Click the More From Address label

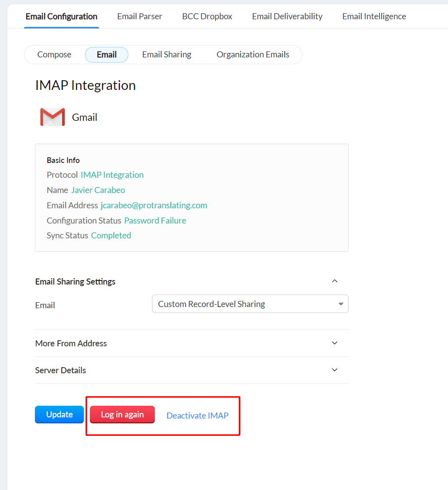[x=71, y=344]
